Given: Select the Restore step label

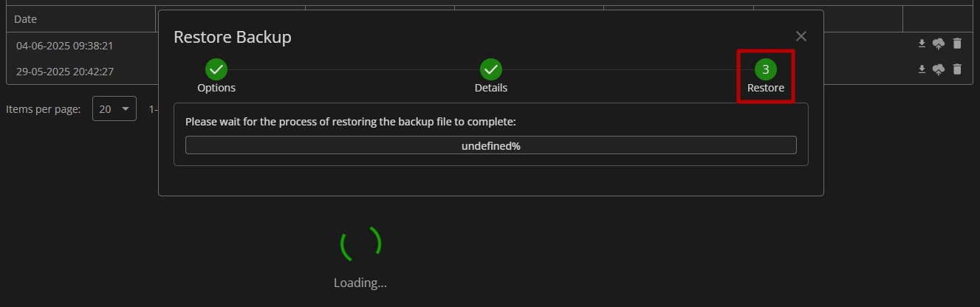Looking at the screenshot, I should pos(766,88).
